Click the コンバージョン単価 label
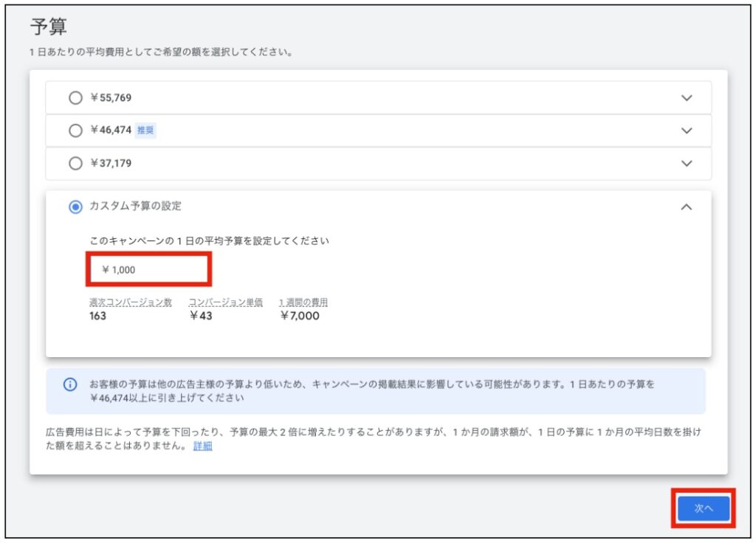Screen dimensions: 756x543 pyautogui.click(x=225, y=302)
